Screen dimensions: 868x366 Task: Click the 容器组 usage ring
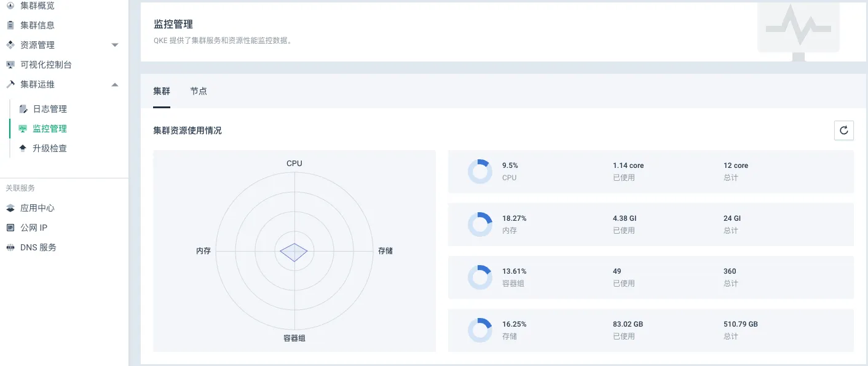tap(480, 277)
